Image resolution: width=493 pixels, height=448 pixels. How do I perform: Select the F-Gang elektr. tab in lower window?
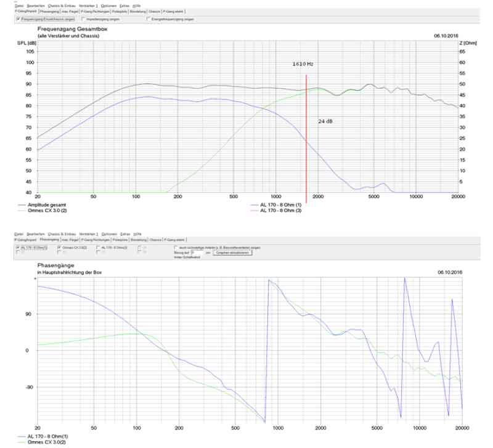click(x=174, y=240)
